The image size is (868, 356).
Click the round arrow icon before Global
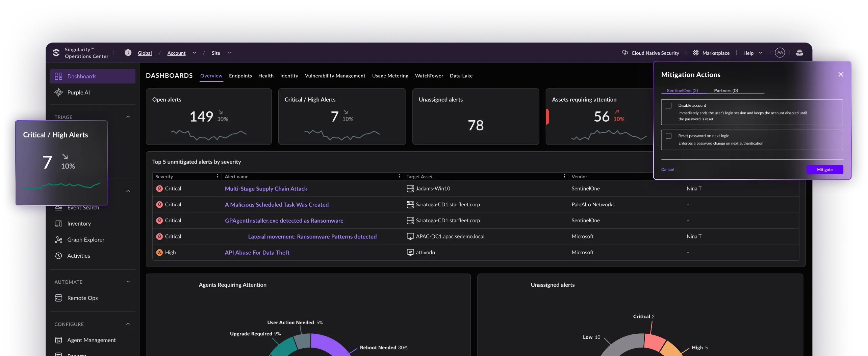pyautogui.click(x=128, y=53)
